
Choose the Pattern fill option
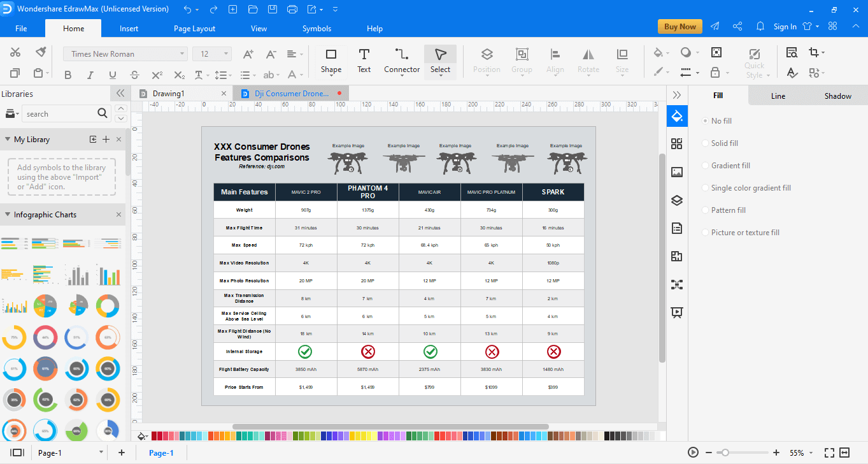[723, 210]
